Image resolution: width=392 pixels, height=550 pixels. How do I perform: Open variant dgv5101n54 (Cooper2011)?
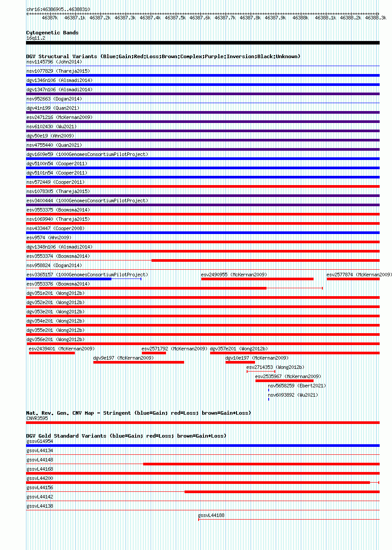click(57, 173)
